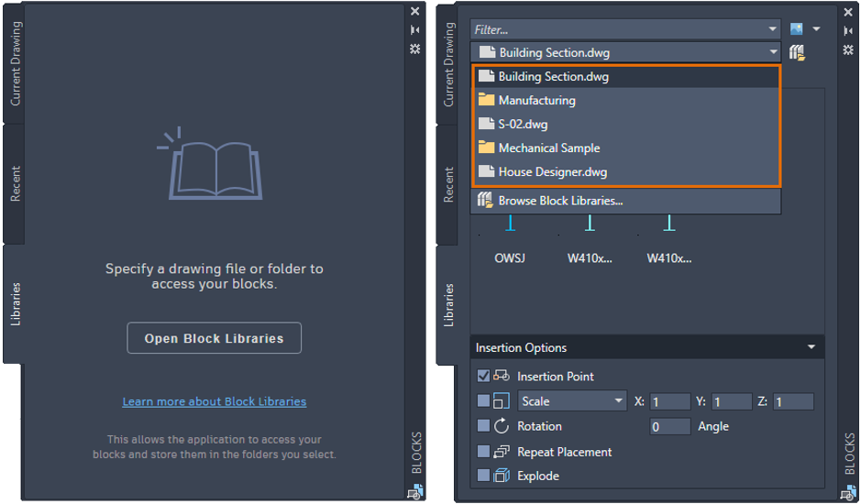
Task: Click BLOCKS title on left palette bar
Action: [x=416, y=453]
